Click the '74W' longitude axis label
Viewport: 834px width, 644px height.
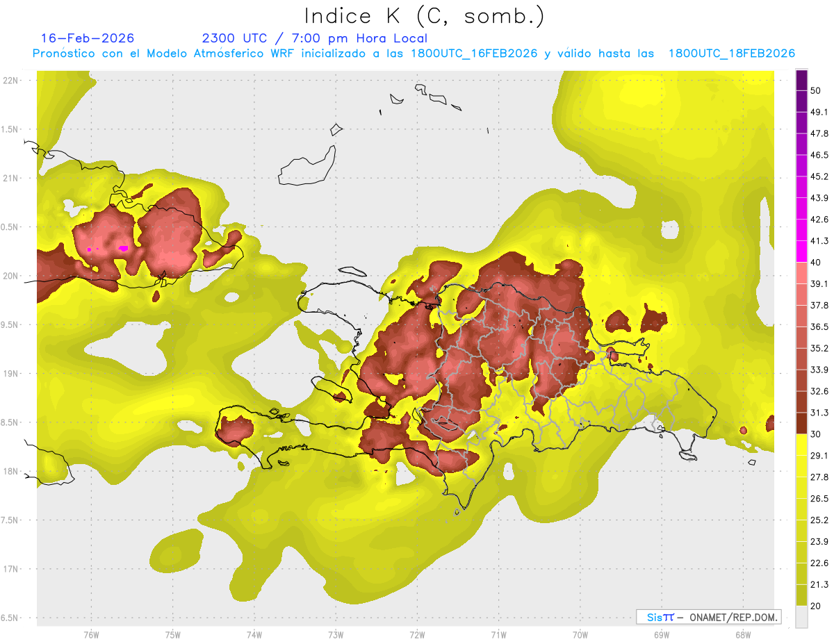pyautogui.click(x=254, y=635)
